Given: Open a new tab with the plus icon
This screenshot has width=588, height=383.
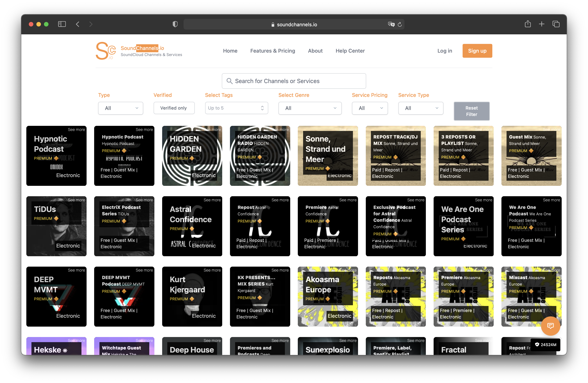Looking at the screenshot, I should tap(542, 24).
